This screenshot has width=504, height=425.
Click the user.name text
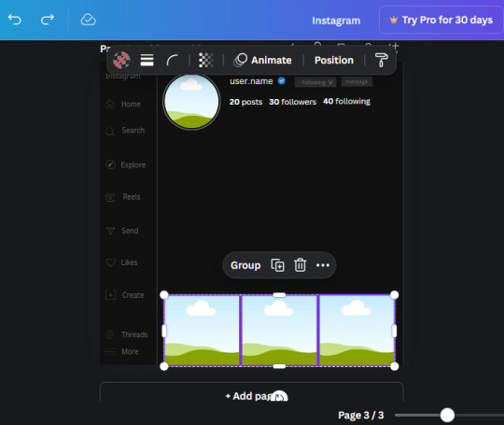(251, 81)
